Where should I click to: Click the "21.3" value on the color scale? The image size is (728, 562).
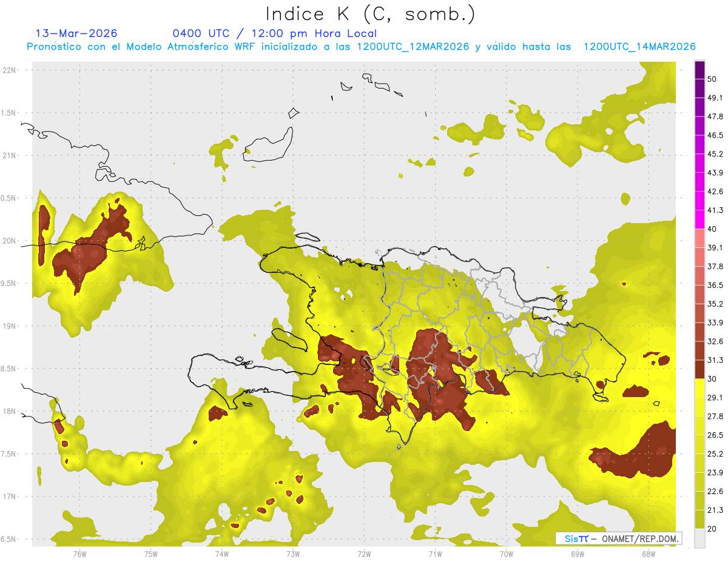coord(715,510)
